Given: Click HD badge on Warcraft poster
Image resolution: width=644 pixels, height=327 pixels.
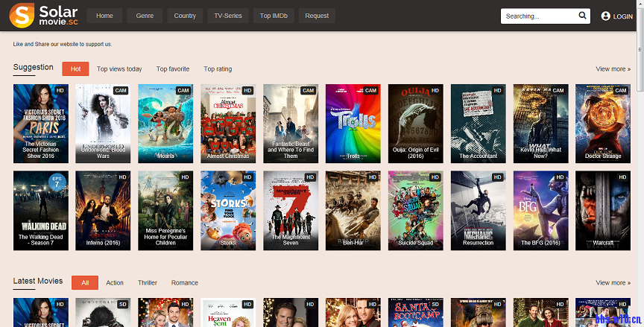Looking at the screenshot, I should pos(622,177).
